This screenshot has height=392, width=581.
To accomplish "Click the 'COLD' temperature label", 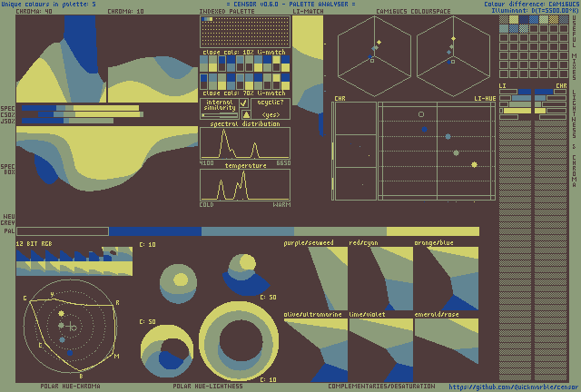I will (206, 204).
